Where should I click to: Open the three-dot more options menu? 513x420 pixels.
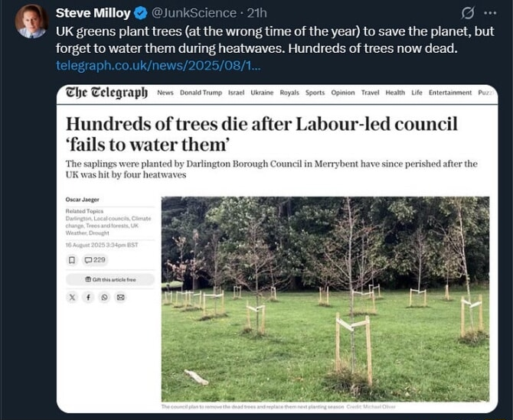[x=491, y=14]
